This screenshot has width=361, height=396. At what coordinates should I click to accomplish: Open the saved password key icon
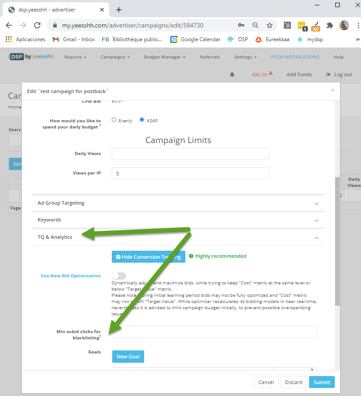click(x=241, y=25)
